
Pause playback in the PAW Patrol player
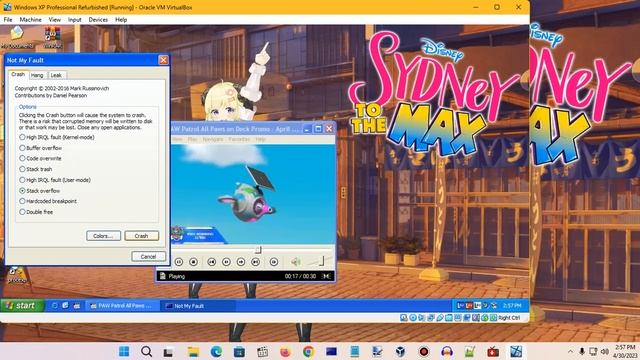coord(179,262)
